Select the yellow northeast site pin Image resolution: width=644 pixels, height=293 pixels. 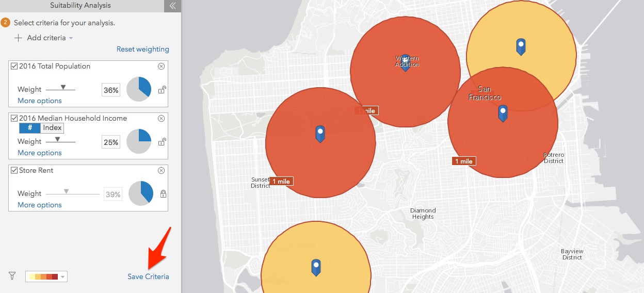[x=521, y=46]
